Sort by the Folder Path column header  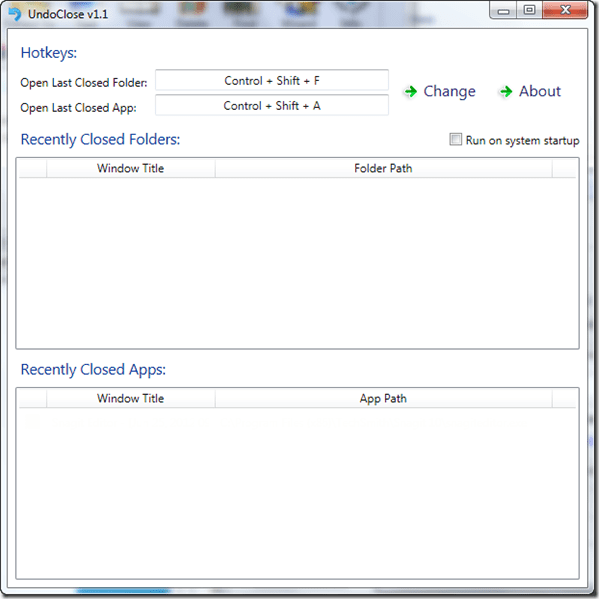point(383,168)
